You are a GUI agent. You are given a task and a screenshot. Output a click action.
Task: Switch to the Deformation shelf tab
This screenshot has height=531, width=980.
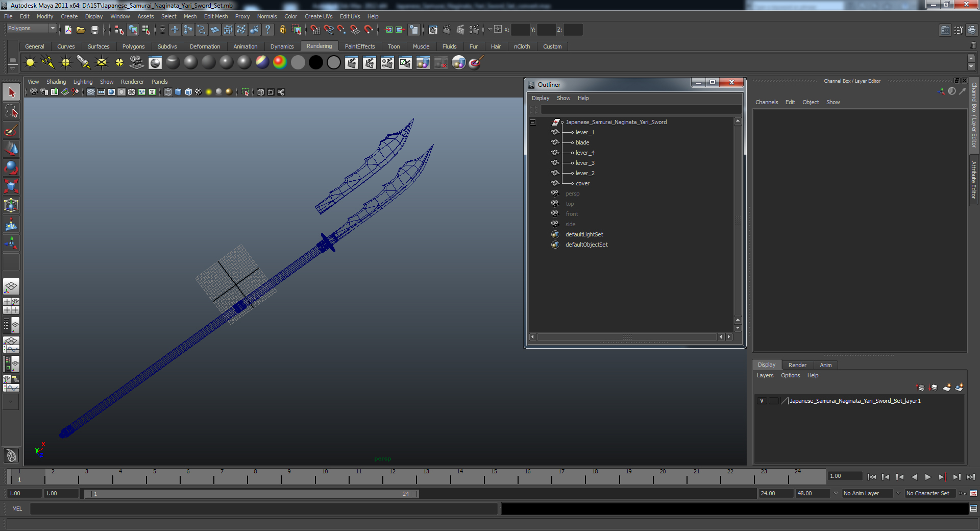pos(205,46)
